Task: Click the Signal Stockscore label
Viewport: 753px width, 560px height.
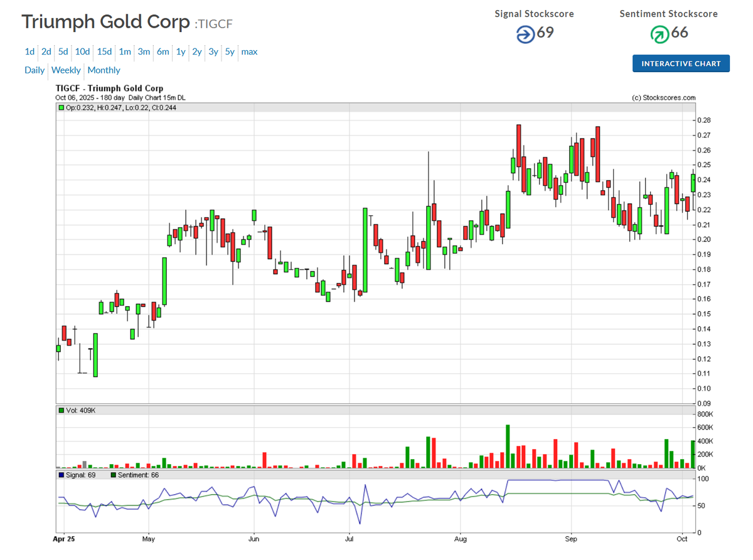Action: (x=534, y=14)
